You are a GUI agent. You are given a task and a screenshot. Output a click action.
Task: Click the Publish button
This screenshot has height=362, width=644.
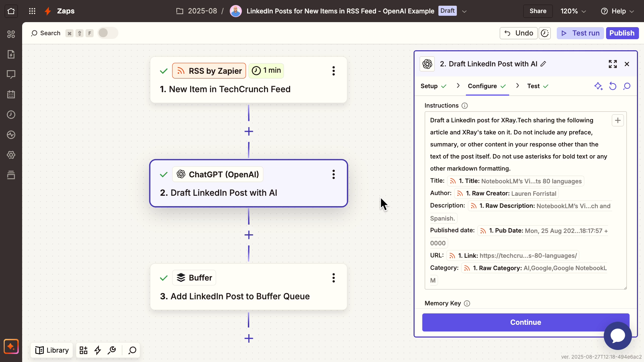pos(622,33)
